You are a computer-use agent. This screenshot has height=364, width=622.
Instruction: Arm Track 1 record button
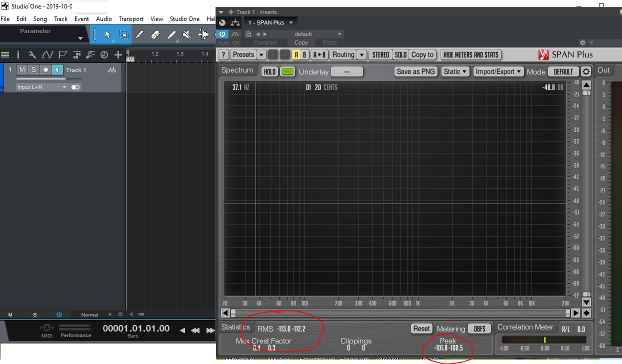(45, 69)
